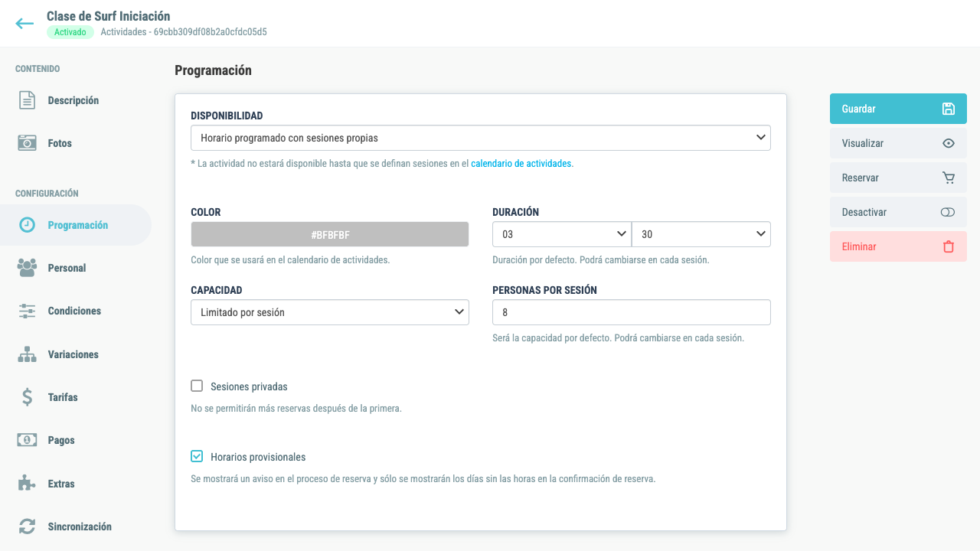The width and height of the screenshot is (980, 551).
Task: Click the Personas por sesión input field
Action: pyautogui.click(x=632, y=312)
